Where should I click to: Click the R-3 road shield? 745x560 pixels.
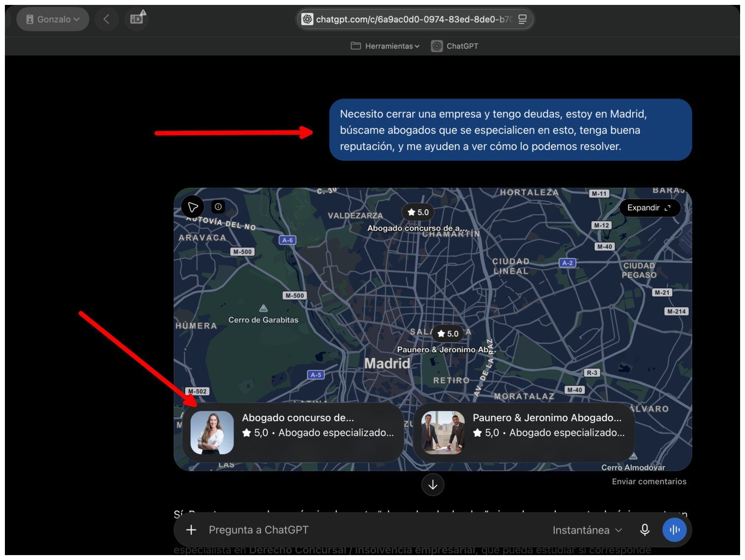(x=592, y=373)
